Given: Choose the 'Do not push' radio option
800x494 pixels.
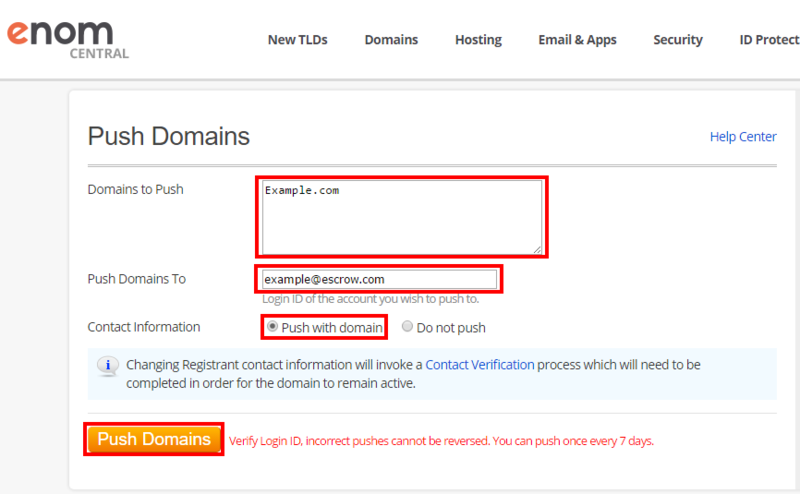Looking at the screenshot, I should (x=407, y=327).
